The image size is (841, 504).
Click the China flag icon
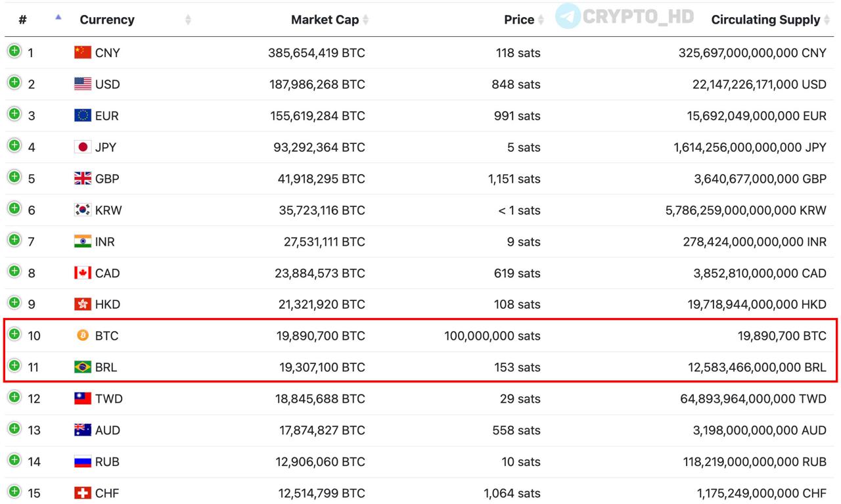point(83,53)
